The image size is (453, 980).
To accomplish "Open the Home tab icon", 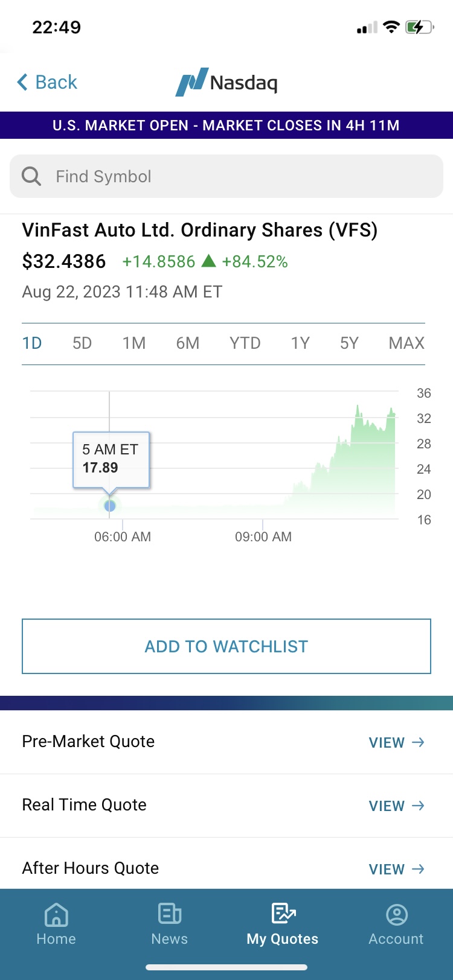I will click(x=56, y=915).
